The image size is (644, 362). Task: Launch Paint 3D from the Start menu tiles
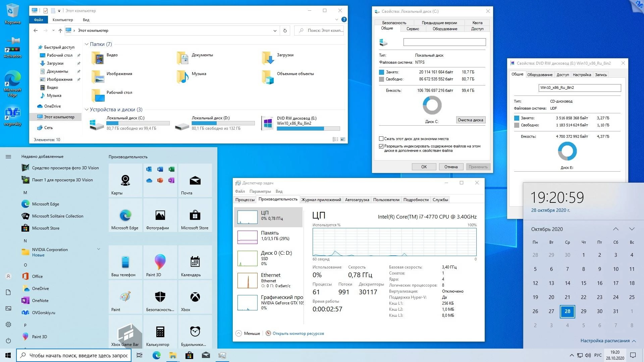coord(160,262)
